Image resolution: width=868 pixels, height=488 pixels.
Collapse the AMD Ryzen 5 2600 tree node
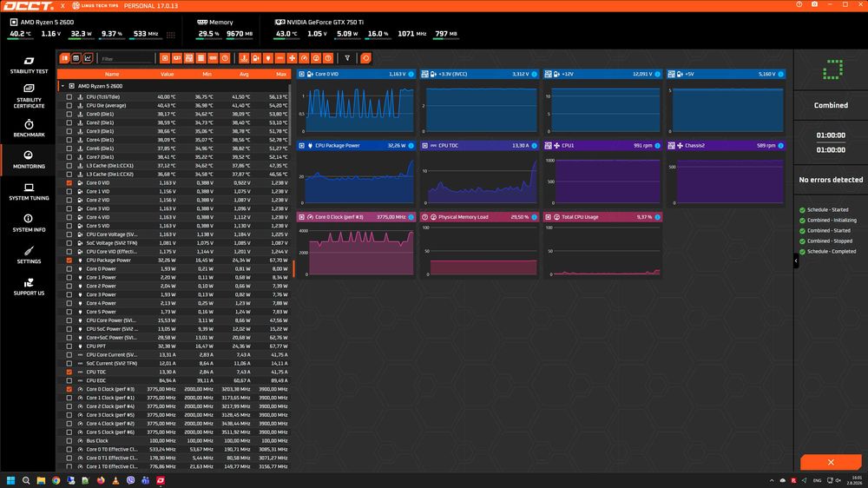tap(62, 87)
